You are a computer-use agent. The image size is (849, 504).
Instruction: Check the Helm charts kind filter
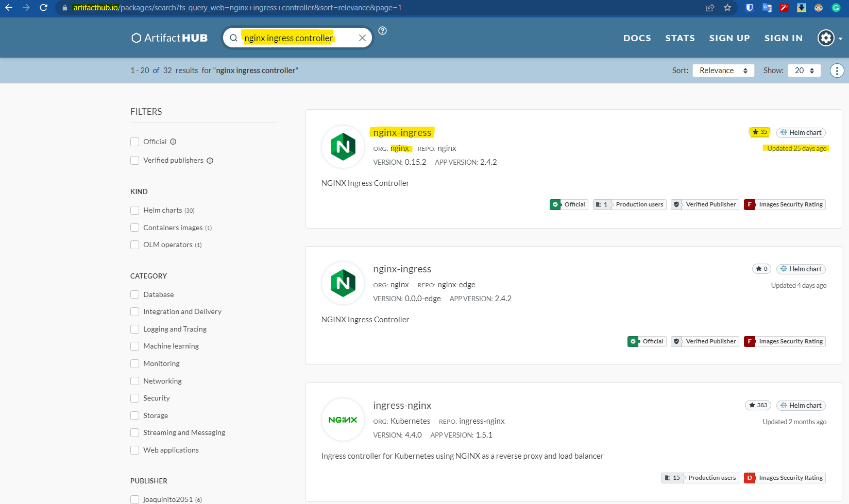(x=134, y=210)
